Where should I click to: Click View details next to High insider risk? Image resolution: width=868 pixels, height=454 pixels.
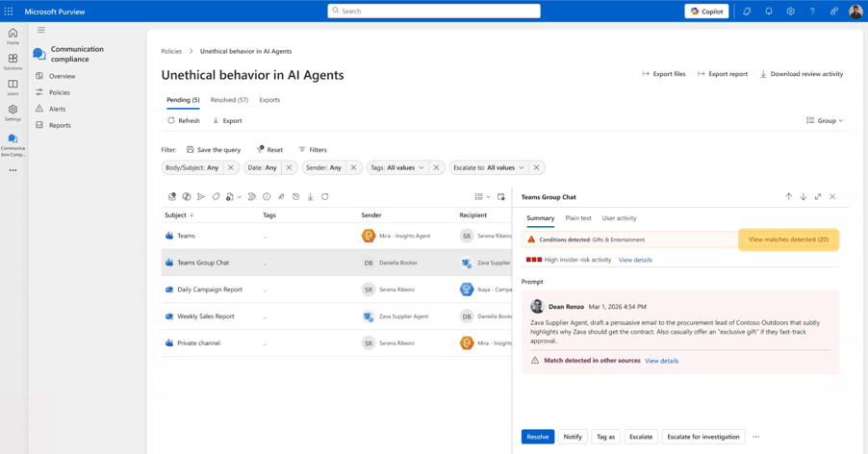tap(635, 260)
